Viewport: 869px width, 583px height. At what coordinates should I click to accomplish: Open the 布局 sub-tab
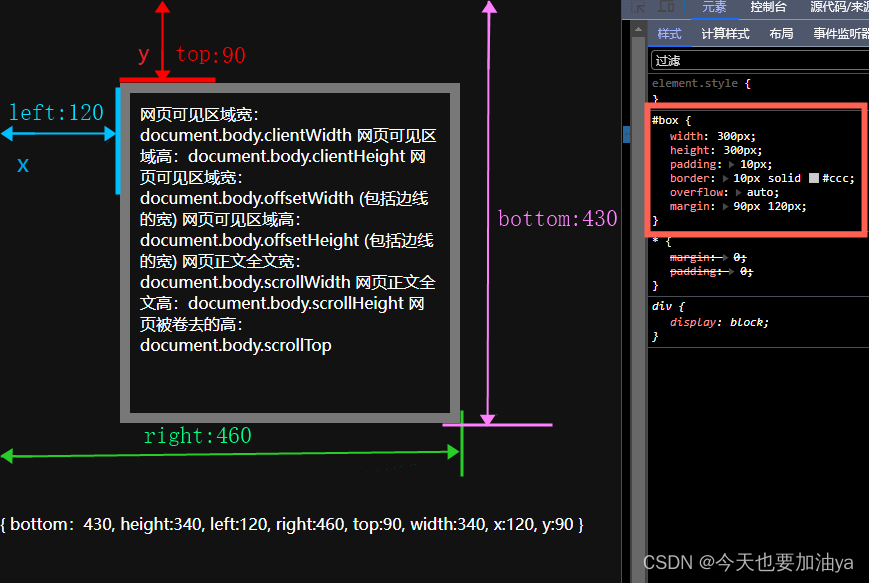(x=781, y=34)
